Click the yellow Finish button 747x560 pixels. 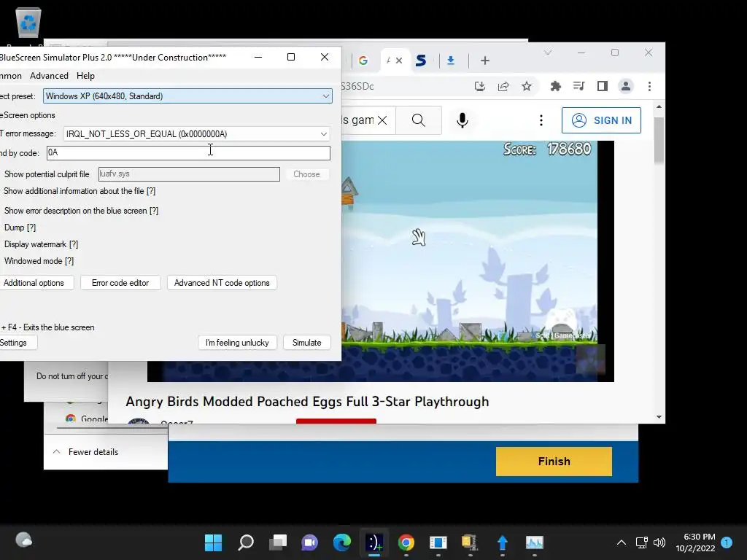tap(554, 462)
